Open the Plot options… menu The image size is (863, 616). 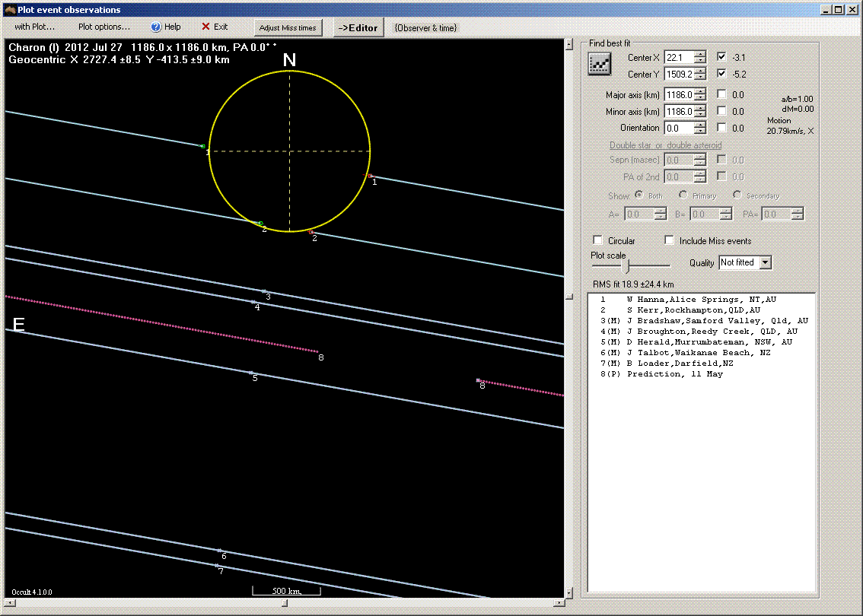(x=104, y=27)
